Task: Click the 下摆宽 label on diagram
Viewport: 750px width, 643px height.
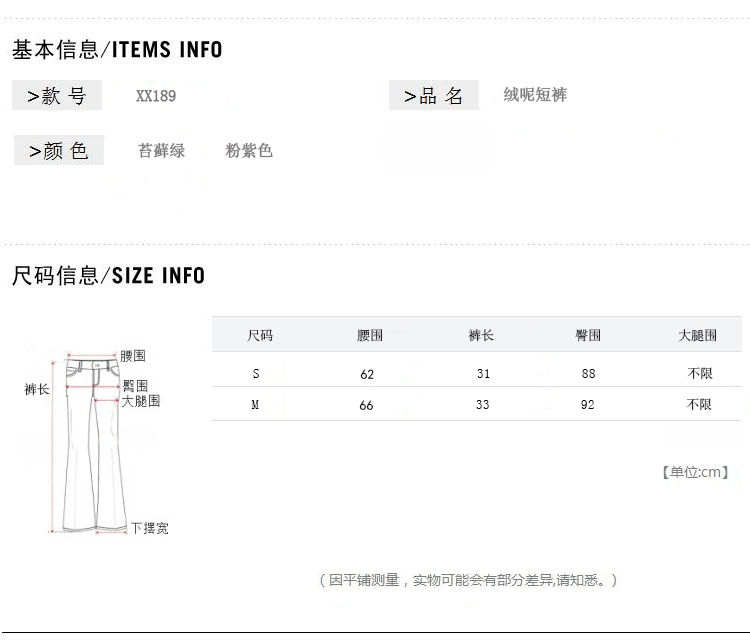Action: point(150,528)
